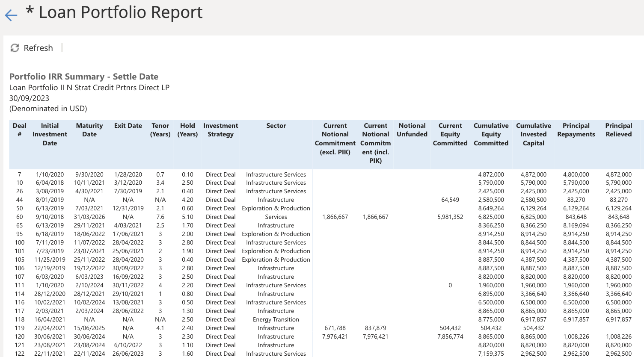
Task: Select deal number 60 cell
Action: pyautogui.click(x=19, y=217)
